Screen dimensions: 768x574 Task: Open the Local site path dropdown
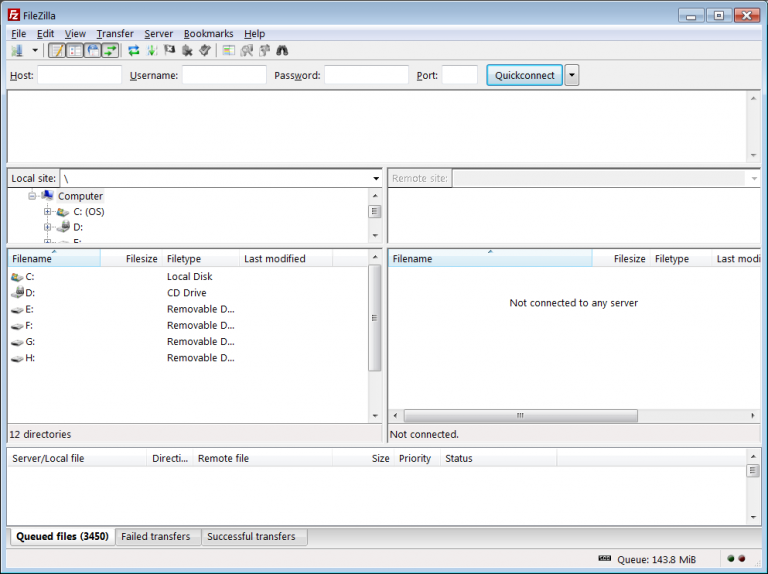point(376,178)
